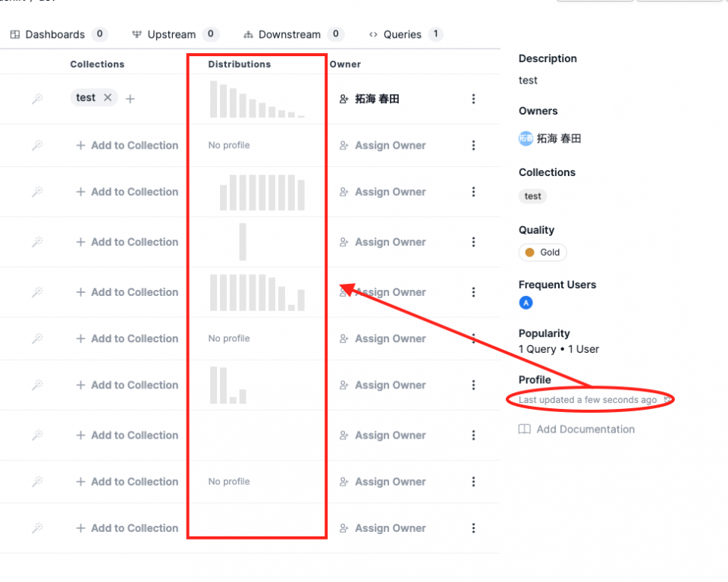728x582 pixels.
Task: Click Add to Collection in the eighth row
Action: [127, 436]
